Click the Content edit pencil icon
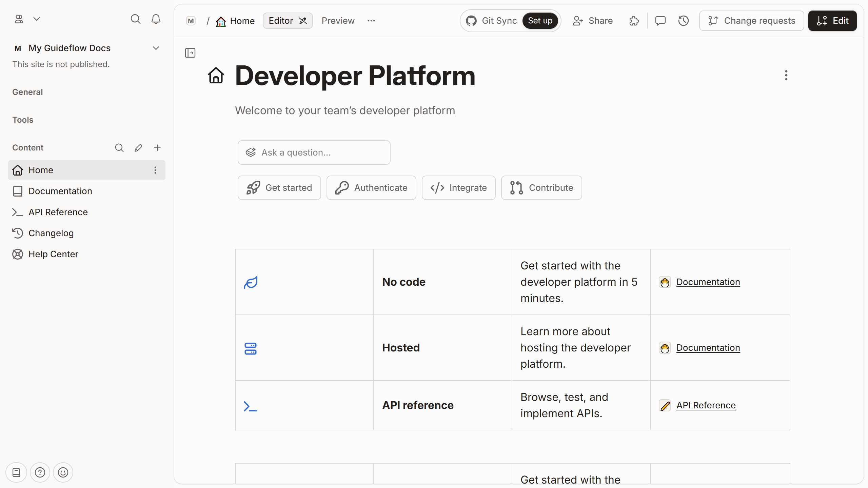This screenshot has width=868, height=488. pyautogui.click(x=138, y=148)
